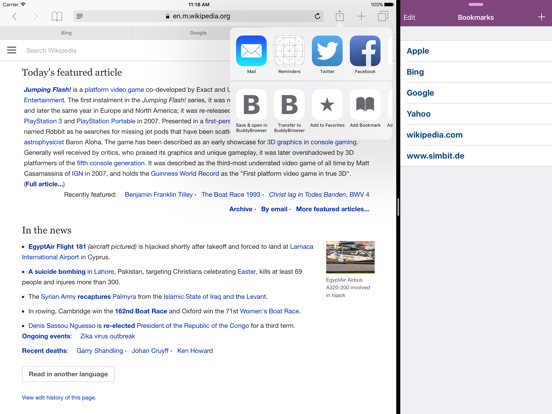Image resolution: width=552 pixels, height=414 pixels.
Task: Add new bookmark in Bookmarks panel
Action: pyautogui.click(x=541, y=17)
